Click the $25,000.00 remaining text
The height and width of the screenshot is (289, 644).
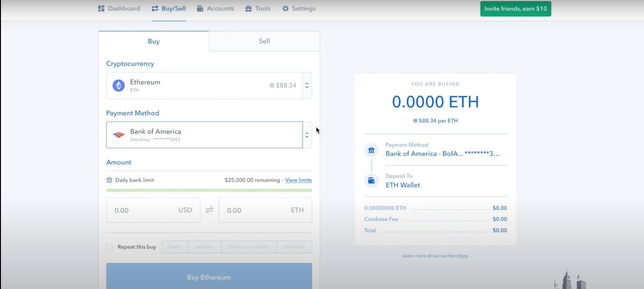point(252,180)
